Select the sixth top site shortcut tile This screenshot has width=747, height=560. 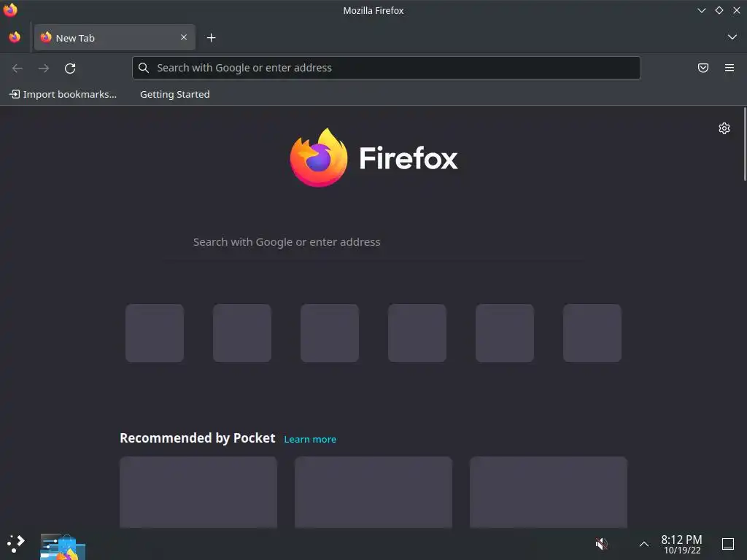tap(592, 333)
